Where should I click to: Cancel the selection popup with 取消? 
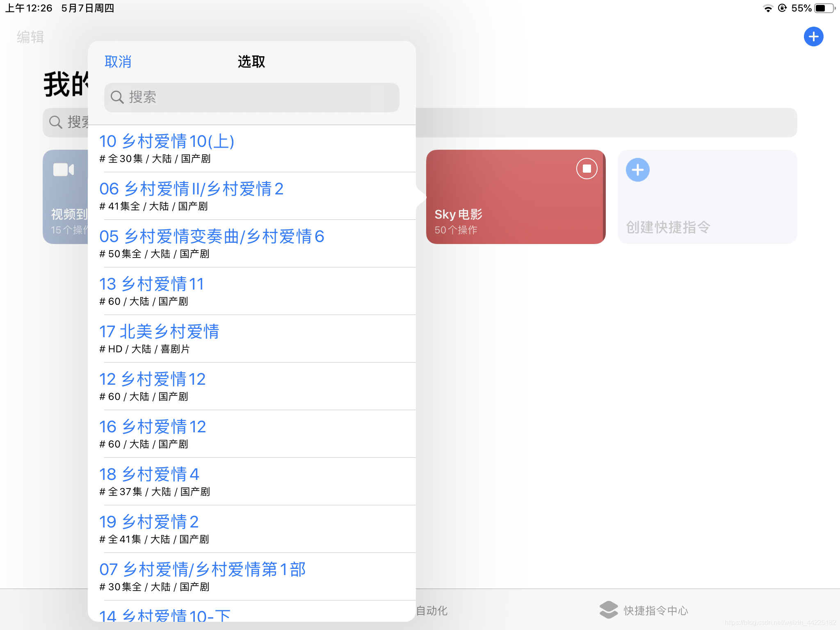point(118,62)
